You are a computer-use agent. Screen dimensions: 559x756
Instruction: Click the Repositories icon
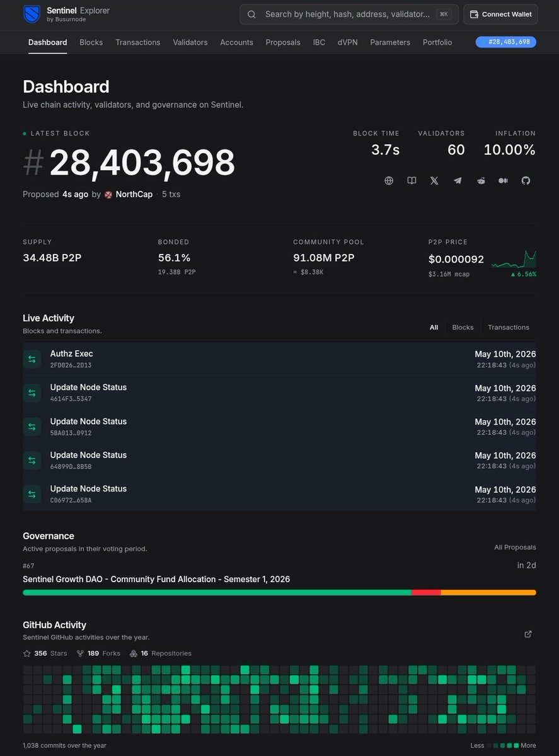point(134,653)
